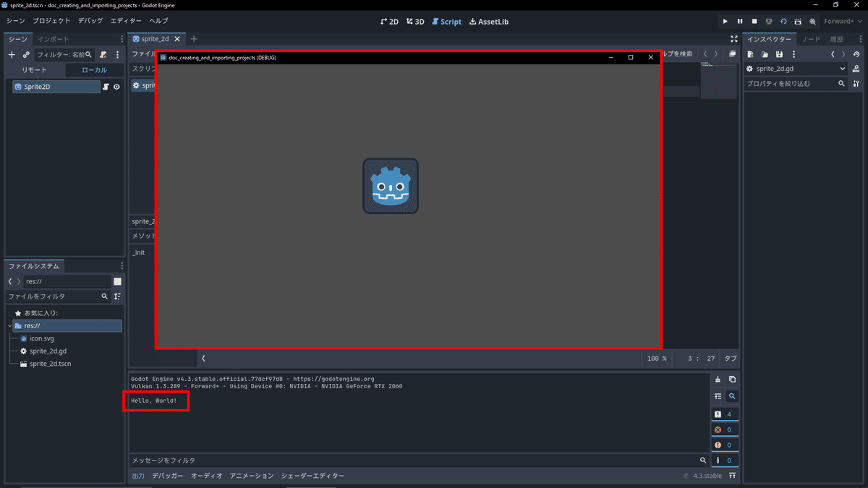Toggle the scripts panel float icon

(732, 54)
